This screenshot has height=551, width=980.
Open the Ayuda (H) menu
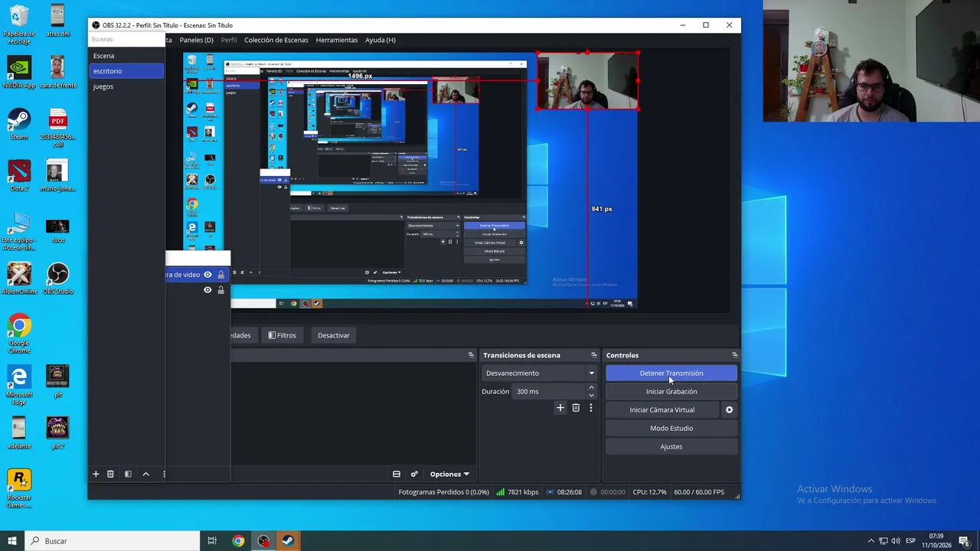(381, 40)
